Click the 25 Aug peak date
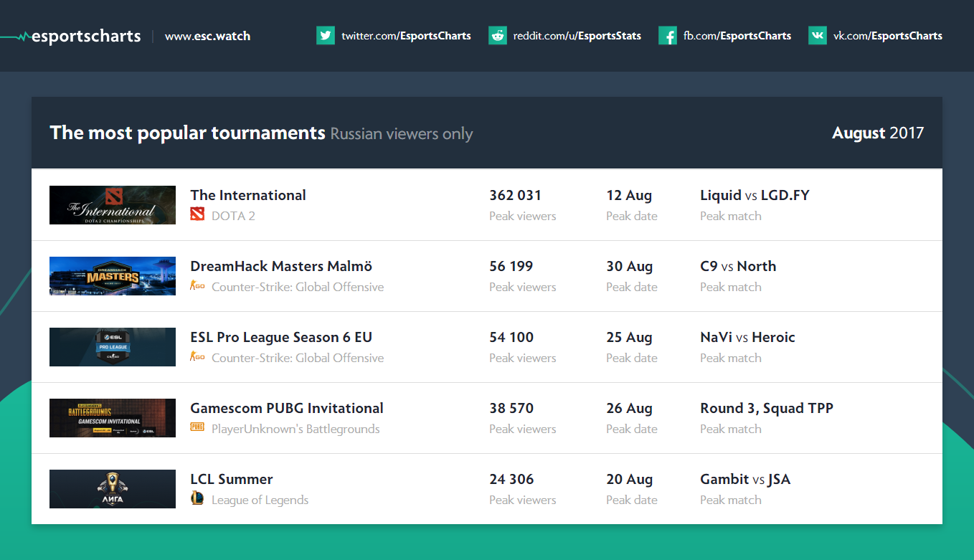 pos(630,338)
